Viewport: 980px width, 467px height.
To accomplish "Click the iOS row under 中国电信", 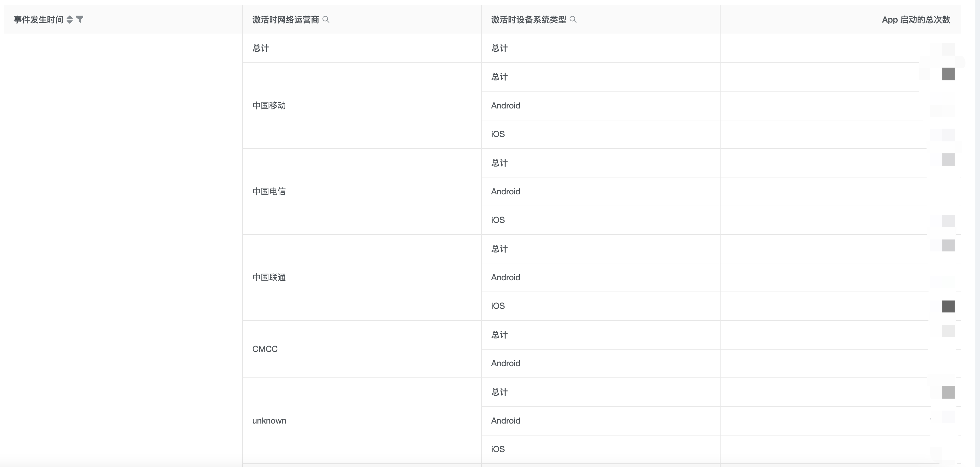I will (x=498, y=220).
